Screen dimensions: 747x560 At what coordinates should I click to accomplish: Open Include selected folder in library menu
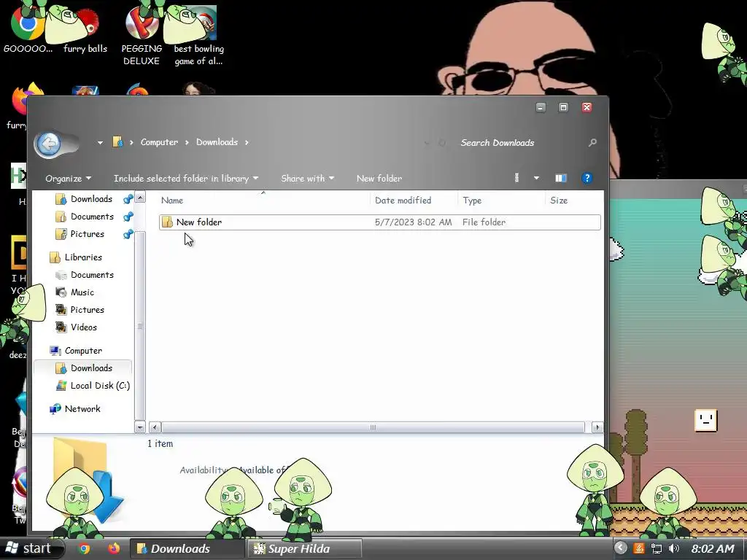pyautogui.click(x=186, y=179)
